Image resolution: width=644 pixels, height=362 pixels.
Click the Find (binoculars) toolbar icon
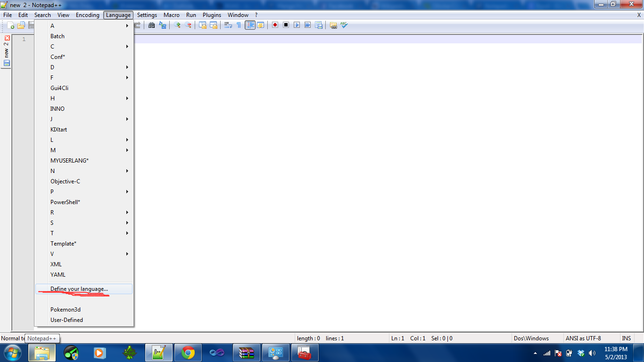click(x=152, y=25)
